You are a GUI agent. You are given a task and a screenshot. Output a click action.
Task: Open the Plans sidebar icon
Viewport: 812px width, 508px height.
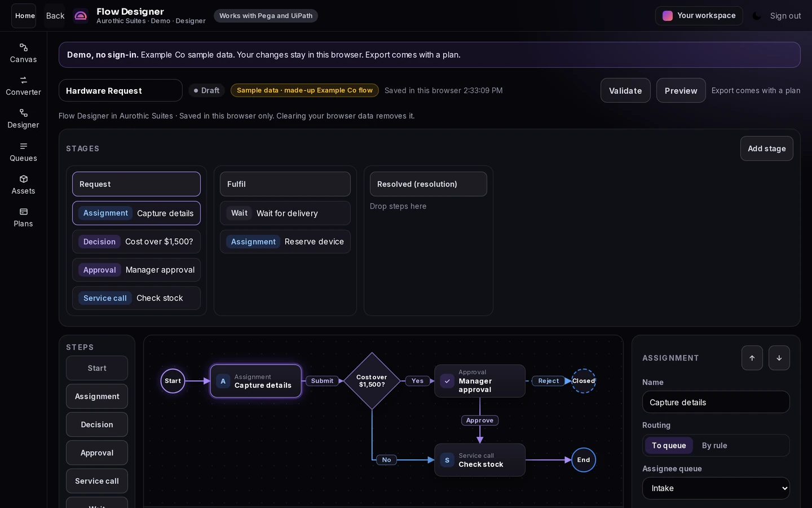coord(23,212)
